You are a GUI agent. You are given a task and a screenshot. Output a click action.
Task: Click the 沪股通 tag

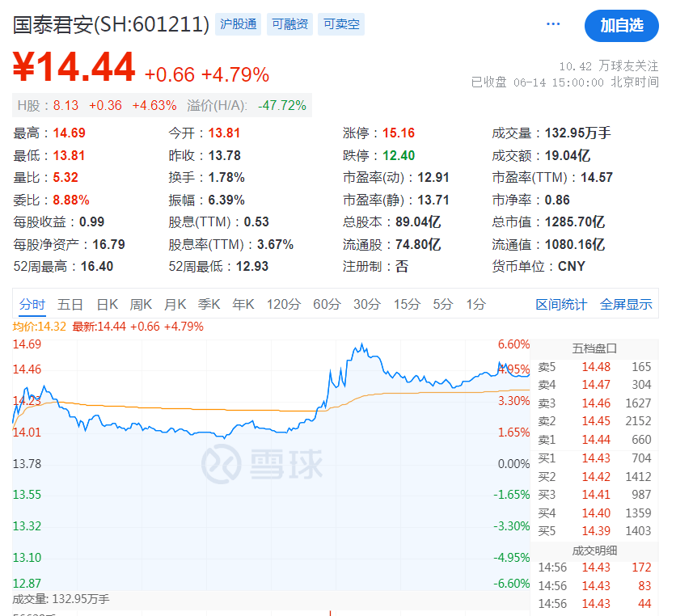239,24
